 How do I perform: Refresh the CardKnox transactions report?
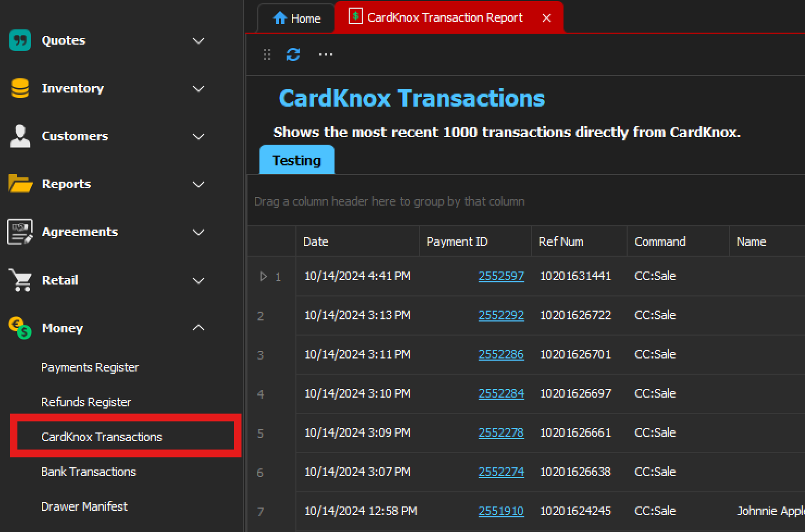coord(293,54)
